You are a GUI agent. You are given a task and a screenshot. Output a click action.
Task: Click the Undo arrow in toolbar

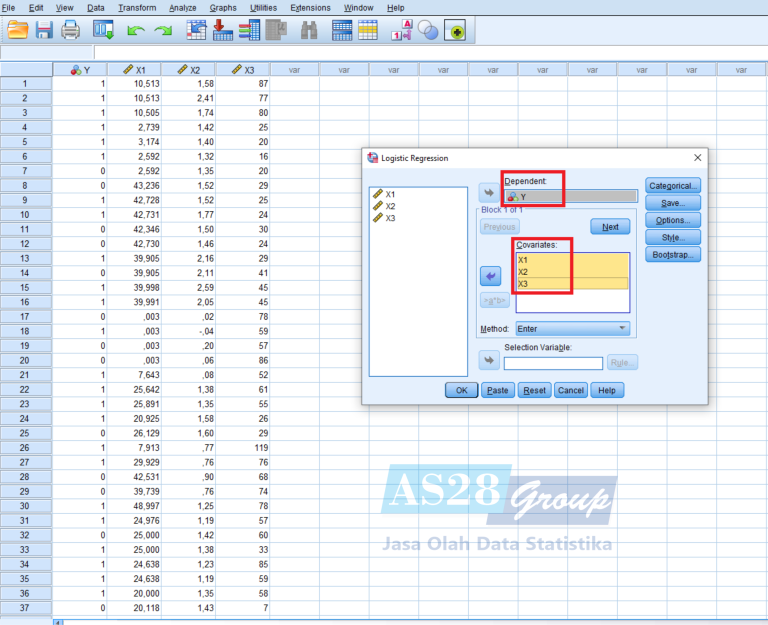pos(134,31)
